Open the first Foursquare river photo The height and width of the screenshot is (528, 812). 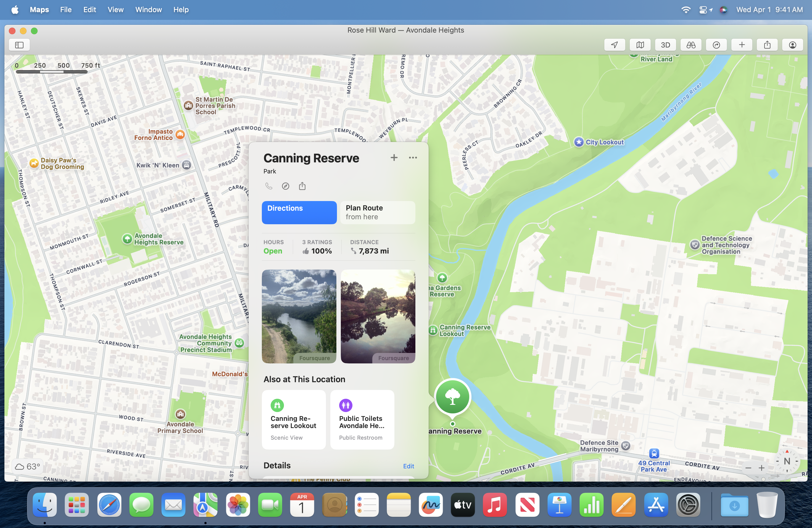point(299,316)
